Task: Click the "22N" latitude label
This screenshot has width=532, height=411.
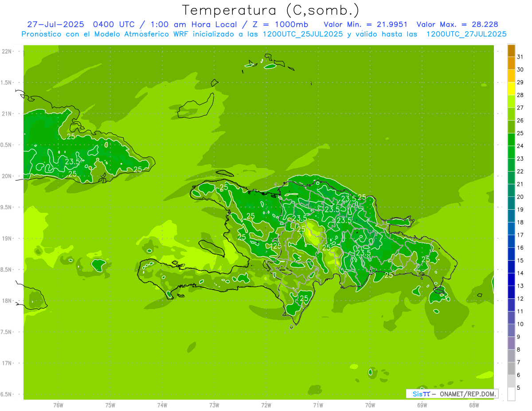Action: click(6, 51)
